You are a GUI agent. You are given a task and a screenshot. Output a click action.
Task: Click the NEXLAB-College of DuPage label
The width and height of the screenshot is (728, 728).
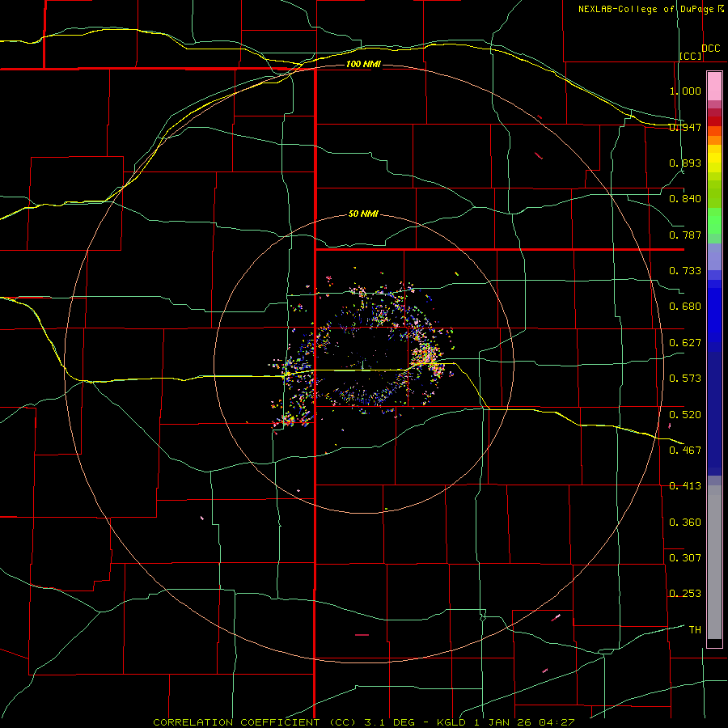(x=646, y=9)
